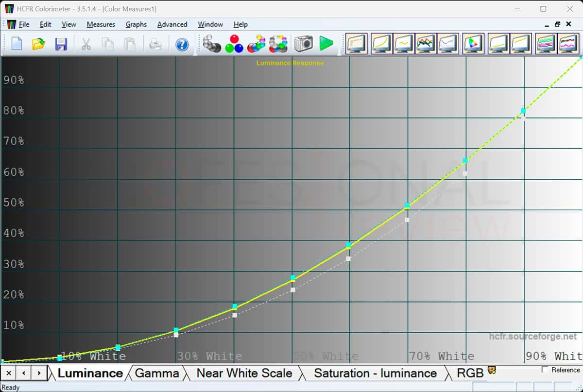Save measures with the floppy disk icon
583x392 pixels.
[x=61, y=44]
